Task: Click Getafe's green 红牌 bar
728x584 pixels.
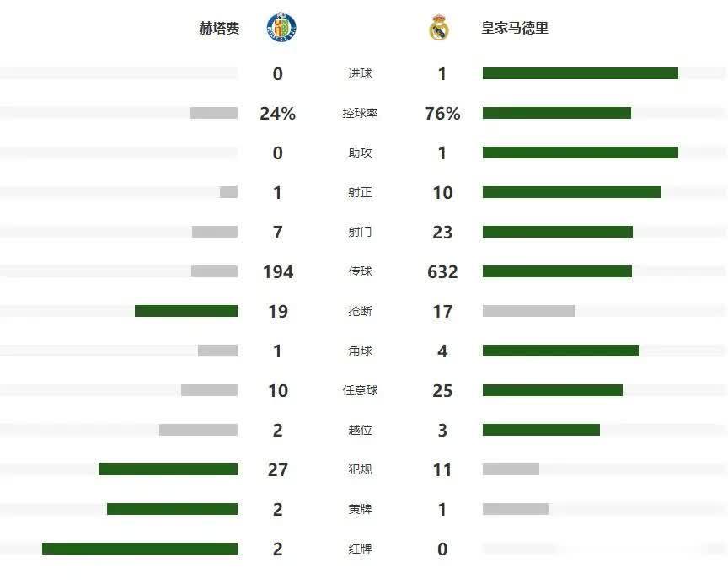Action: (140, 549)
